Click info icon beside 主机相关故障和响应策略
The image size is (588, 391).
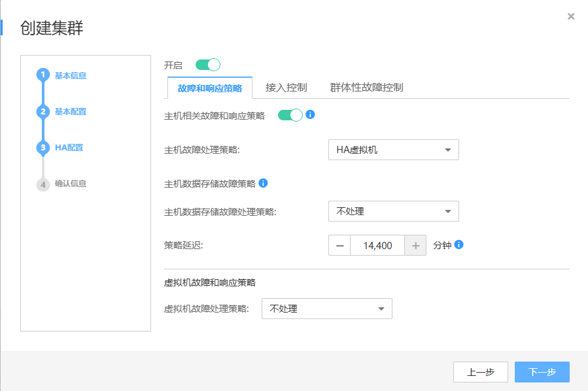[310, 114]
